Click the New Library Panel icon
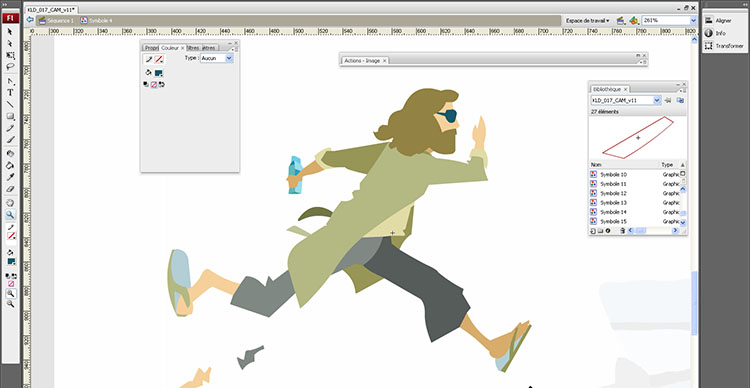 tap(680, 100)
